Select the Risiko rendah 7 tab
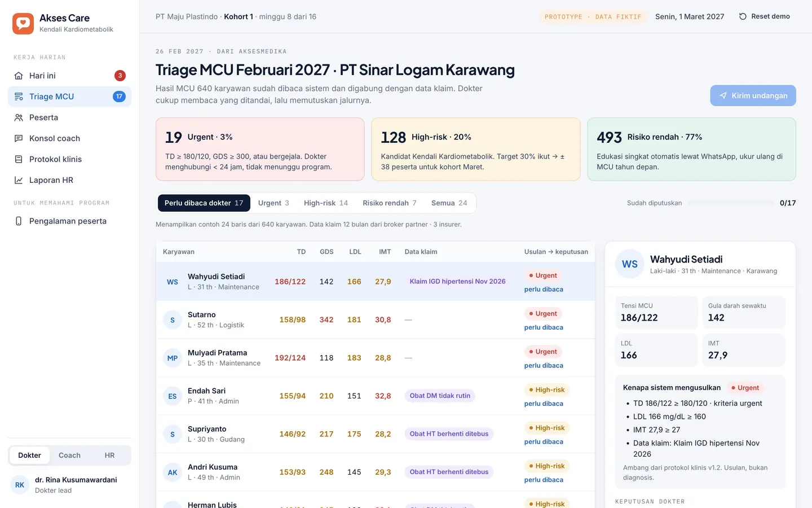This screenshot has width=812, height=508. [x=390, y=203]
